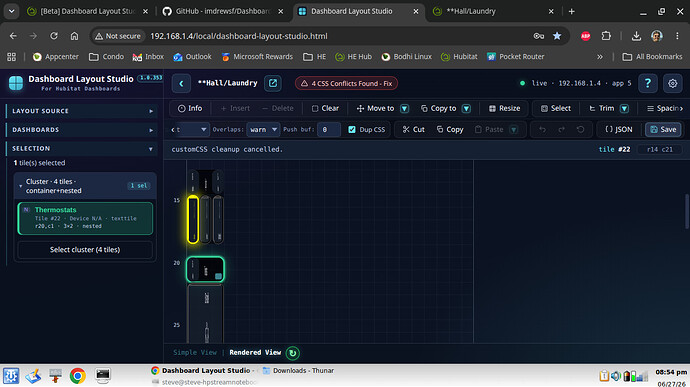Collapse the SELECTION section
This screenshot has height=387, width=690.
(x=82, y=148)
